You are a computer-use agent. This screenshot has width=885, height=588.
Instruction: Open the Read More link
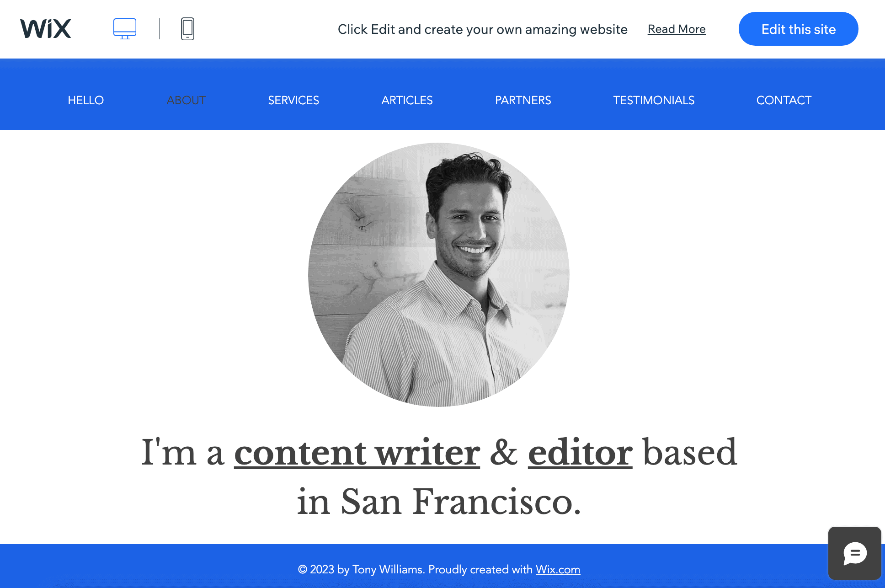pyautogui.click(x=677, y=29)
